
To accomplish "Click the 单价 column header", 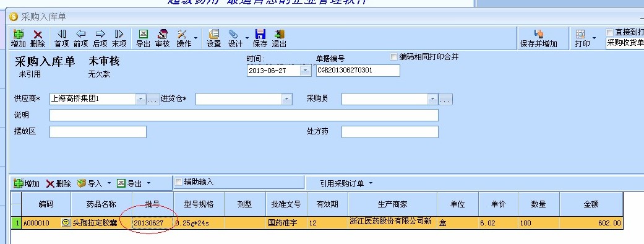I will (498, 204).
